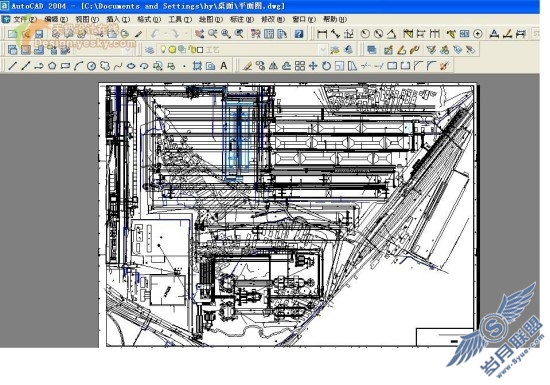The image size is (550, 385).
Task: Start the Linear Dimension tool
Action: 322,34
